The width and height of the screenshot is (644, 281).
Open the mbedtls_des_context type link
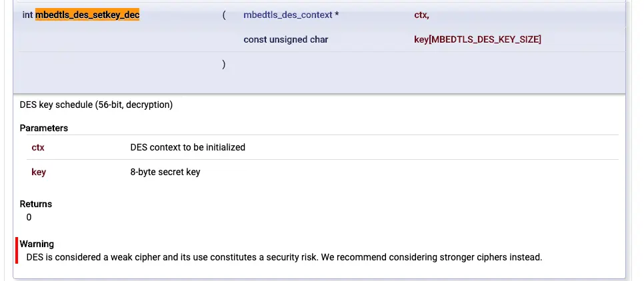coord(287,15)
